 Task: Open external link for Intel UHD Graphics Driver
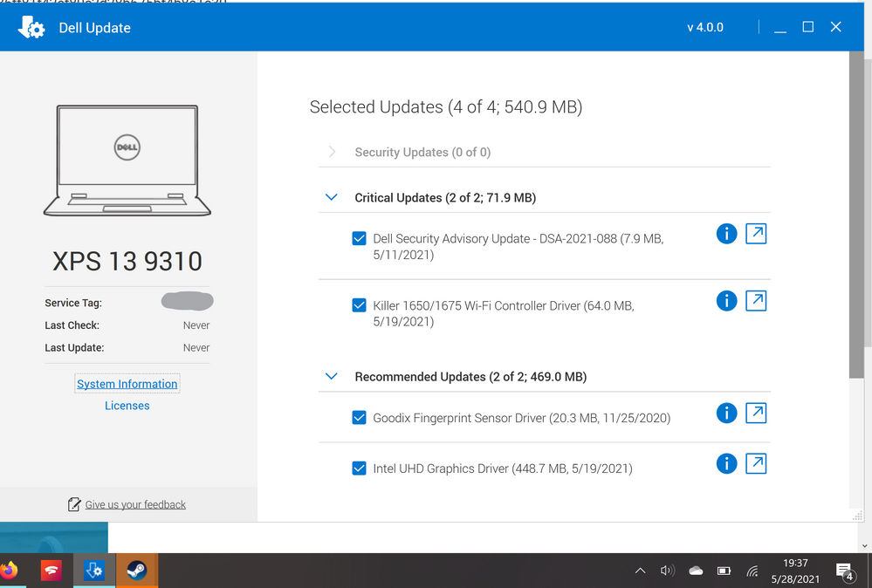756,463
